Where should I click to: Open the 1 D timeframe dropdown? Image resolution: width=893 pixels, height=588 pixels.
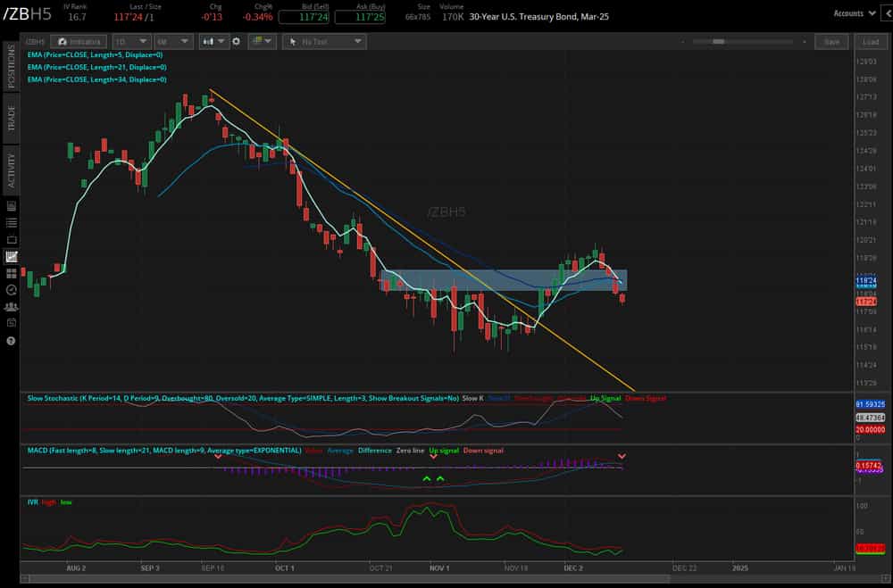coord(131,41)
